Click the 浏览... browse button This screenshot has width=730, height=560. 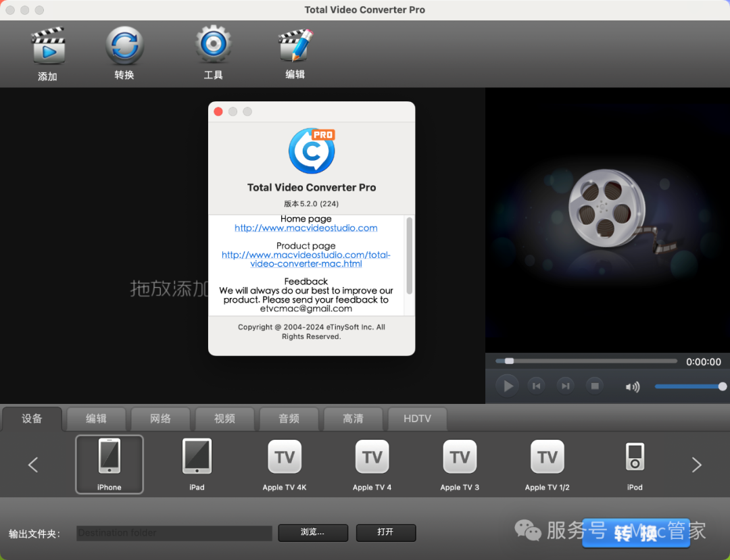point(313,532)
